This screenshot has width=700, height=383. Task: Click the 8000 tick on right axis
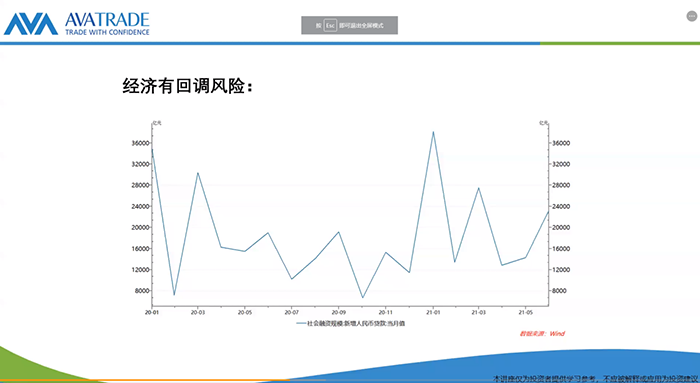pyautogui.click(x=559, y=291)
